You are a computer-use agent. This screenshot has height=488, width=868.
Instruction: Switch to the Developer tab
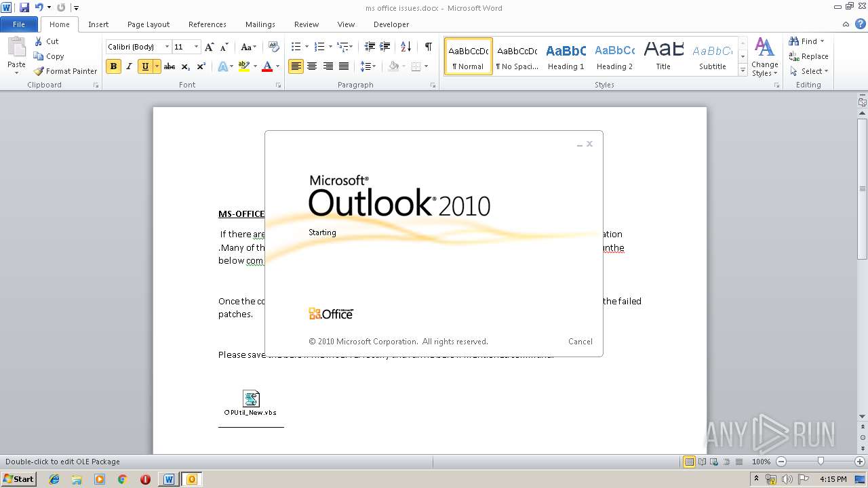(x=391, y=24)
